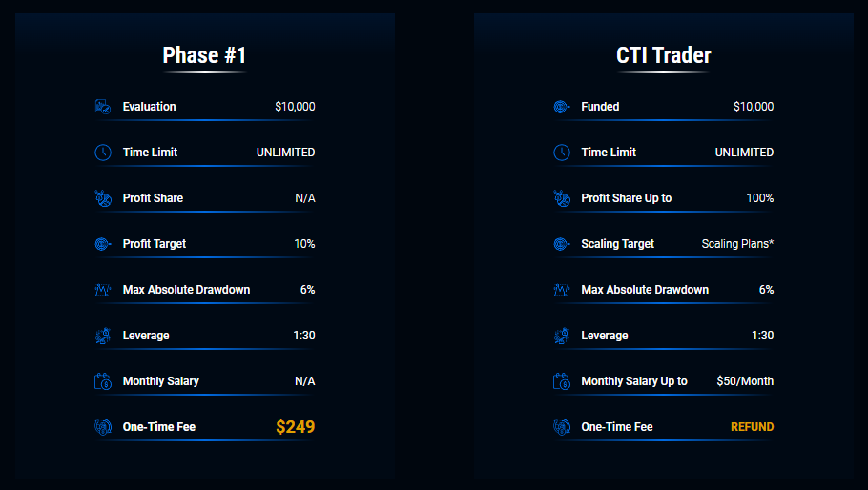868x490 pixels.
Task: Click the Profit Target bullseye icon
Action: (x=103, y=244)
